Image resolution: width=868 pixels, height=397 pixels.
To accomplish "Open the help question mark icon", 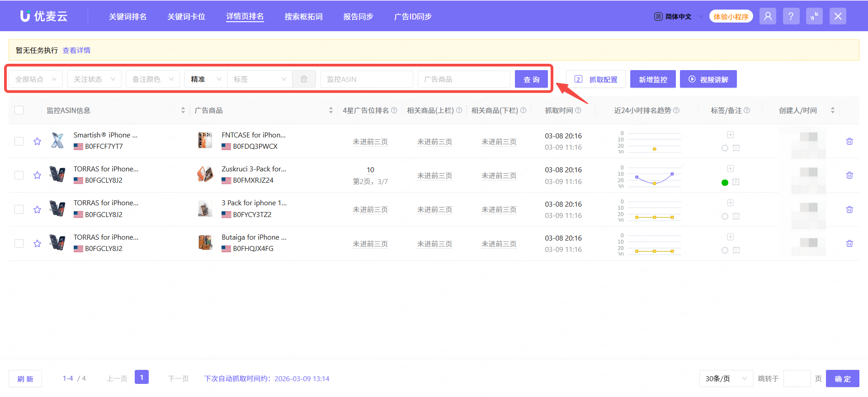I will point(791,17).
